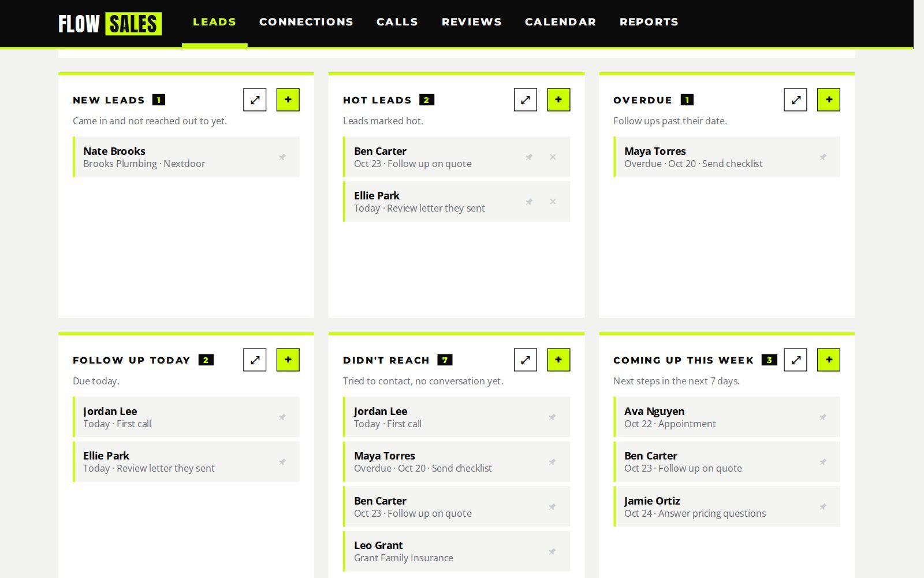
Task: View the Reports tab
Action: click(649, 22)
